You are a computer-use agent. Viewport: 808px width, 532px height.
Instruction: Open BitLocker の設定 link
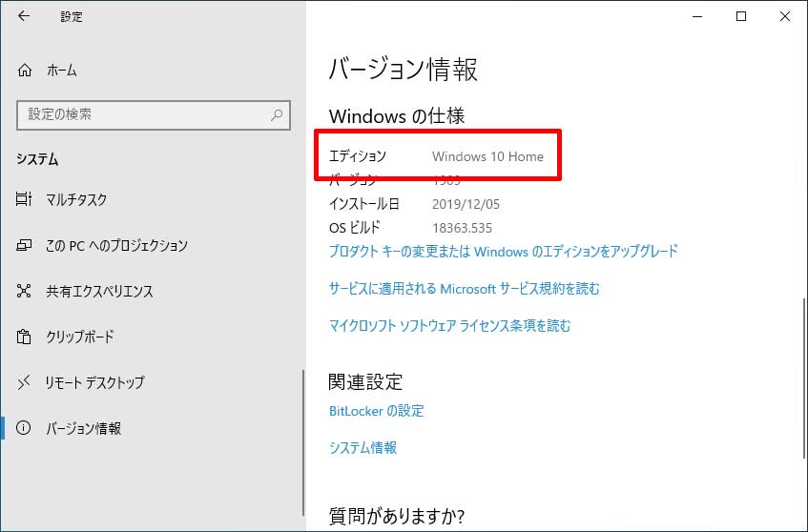pyautogui.click(x=376, y=411)
